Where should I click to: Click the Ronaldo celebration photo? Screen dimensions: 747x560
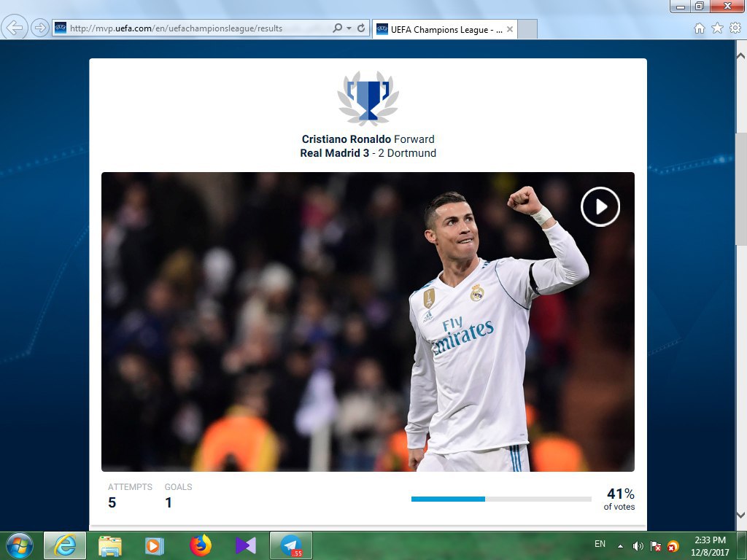coord(368,322)
